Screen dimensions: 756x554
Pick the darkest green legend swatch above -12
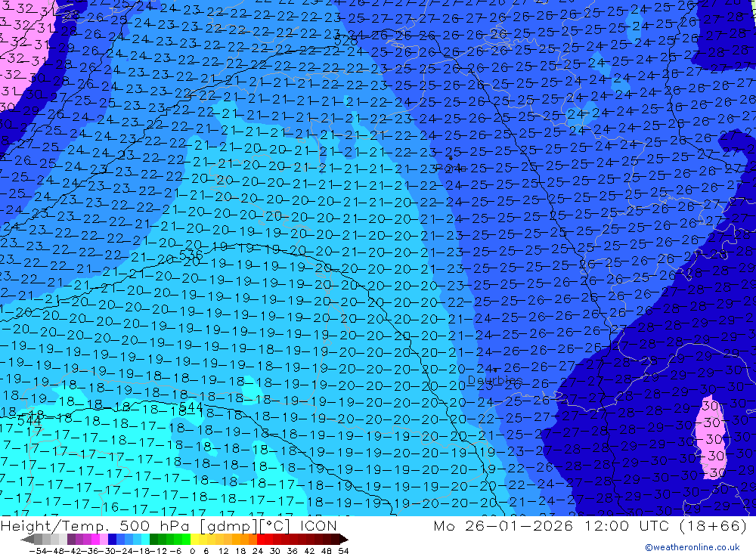(x=153, y=539)
